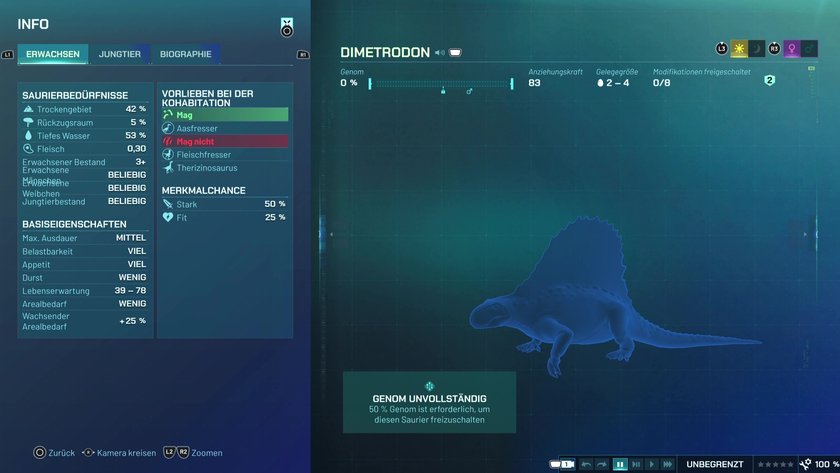Click the Aasfresser scavenger icon
This screenshot has width=840, height=473.
point(168,128)
